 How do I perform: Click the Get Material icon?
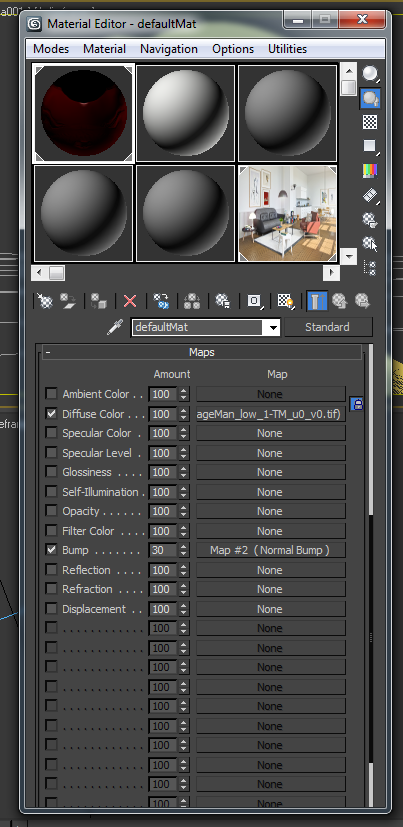click(45, 301)
